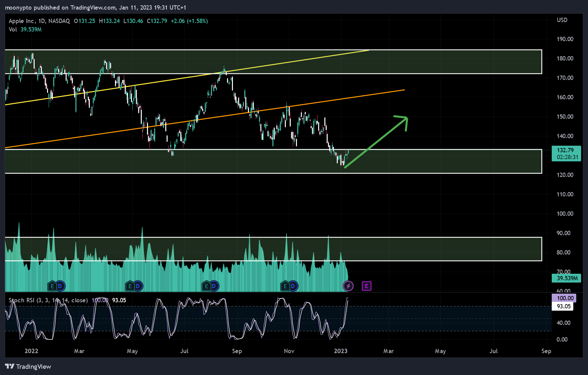Click the 120.00 price axis label
588x375 pixels.
(x=565, y=175)
